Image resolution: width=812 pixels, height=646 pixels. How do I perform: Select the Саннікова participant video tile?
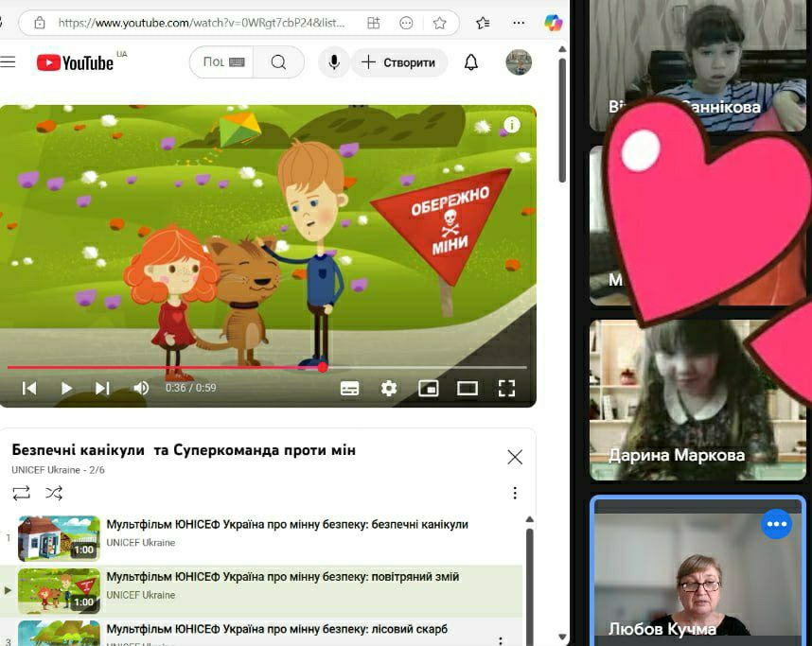click(x=697, y=65)
